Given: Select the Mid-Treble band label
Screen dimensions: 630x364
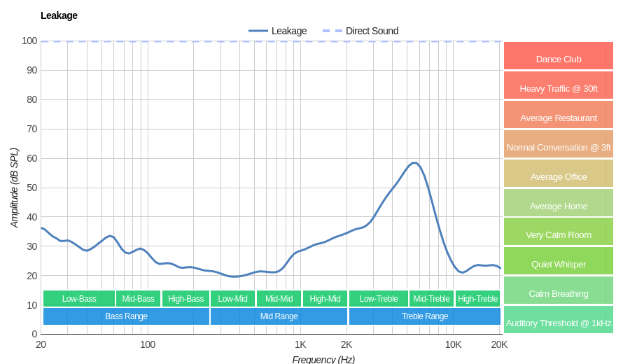Looking at the screenshot, I should point(431,299).
